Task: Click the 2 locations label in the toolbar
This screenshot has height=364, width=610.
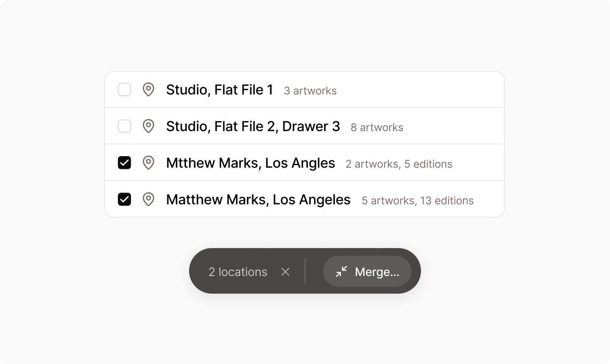Action: click(238, 272)
